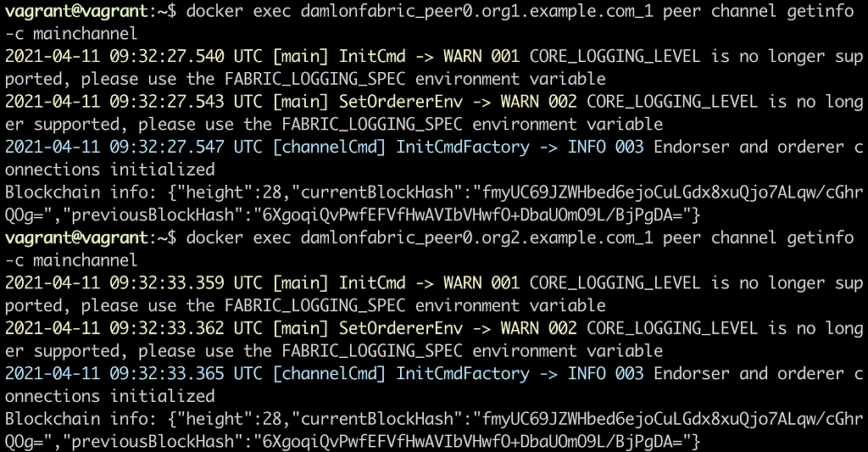
Task: Click the 09:32:33.365 timestamp
Action: (167, 374)
